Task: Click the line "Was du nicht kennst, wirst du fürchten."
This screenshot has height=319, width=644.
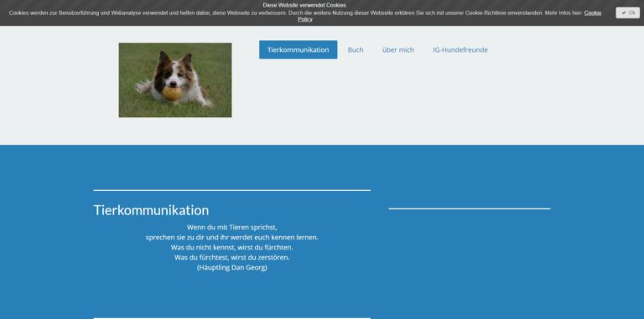Action: click(x=231, y=247)
